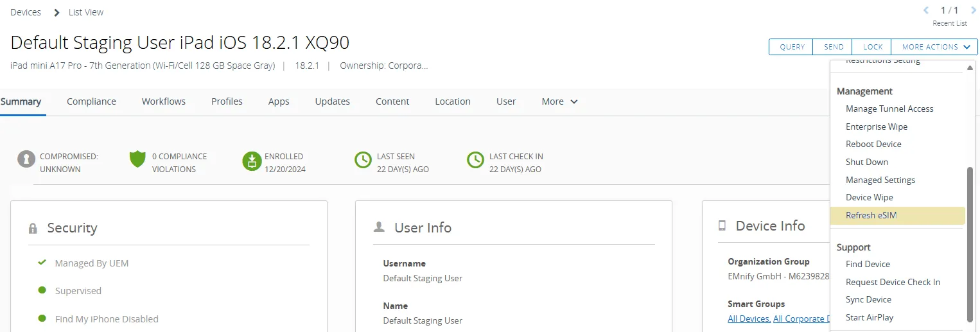Viewport: 980px width, 332px height.
Task: Switch to the Summary tab
Action: pos(21,101)
